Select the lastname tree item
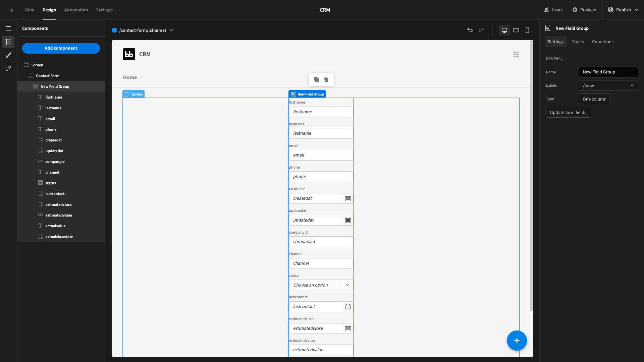The image size is (644, 362). pos(61,108)
